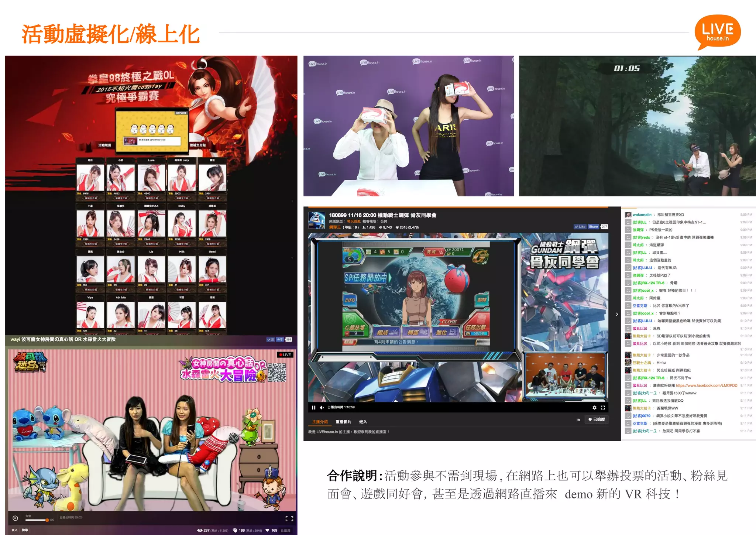Image resolution: width=756 pixels, height=535 pixels.
Task: Switch to 重播影片 tab
Action: [x=343, y=422]
